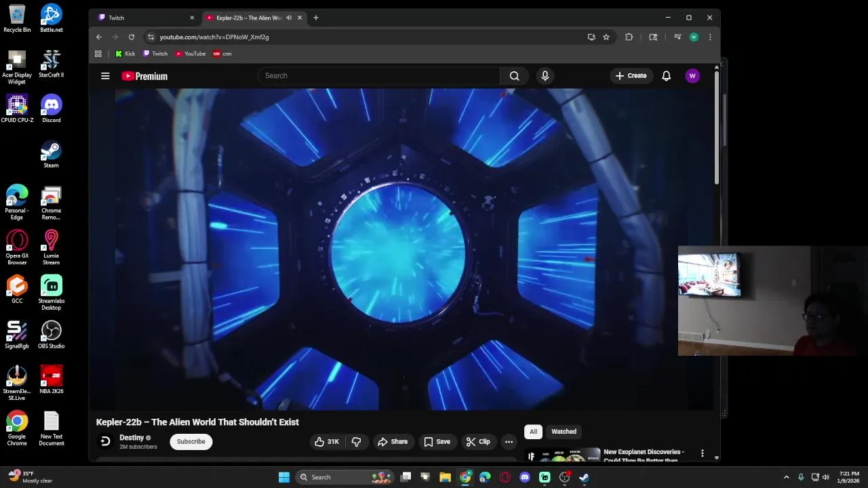The width and height of the screenshot is (868, 488).
Task: Open Steam desktop shortcut
Action: (x=51, y=154)
